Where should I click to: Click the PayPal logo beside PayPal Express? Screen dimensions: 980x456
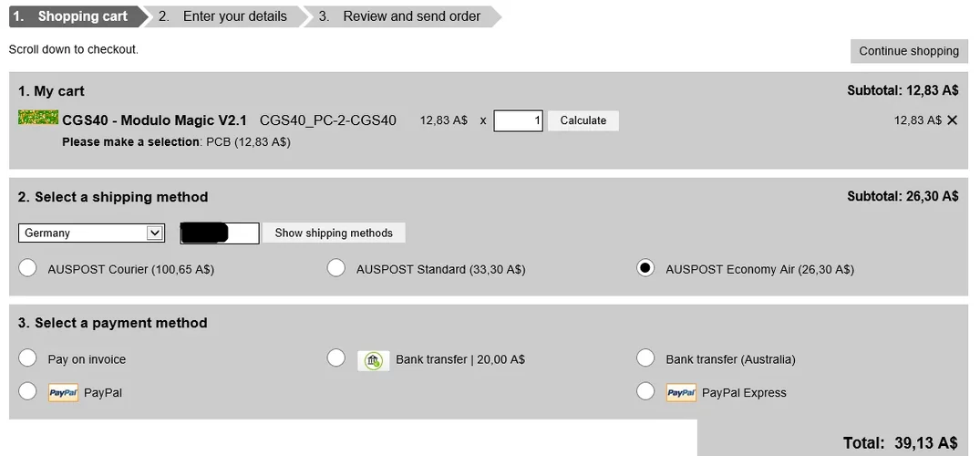[681, 393]
